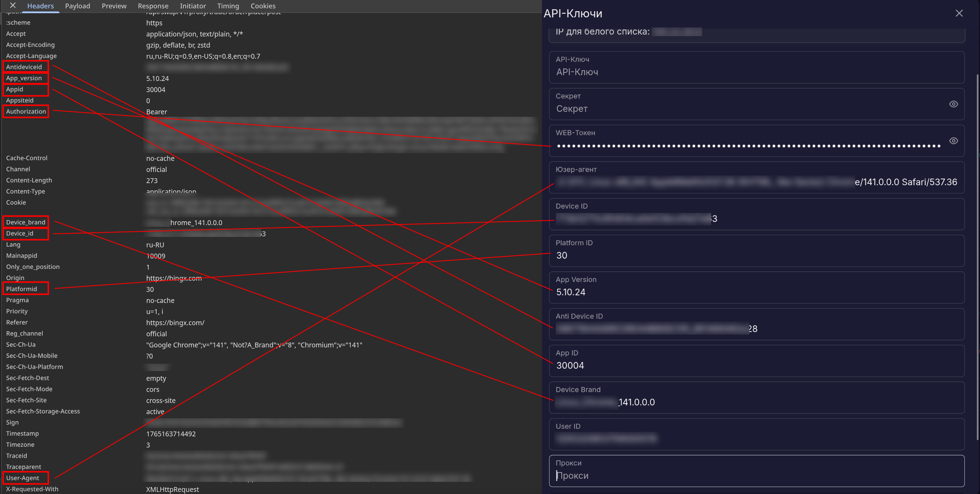Click the Bearer authorization value
Screen dimensions: 980x494
(x=156, y=112)
